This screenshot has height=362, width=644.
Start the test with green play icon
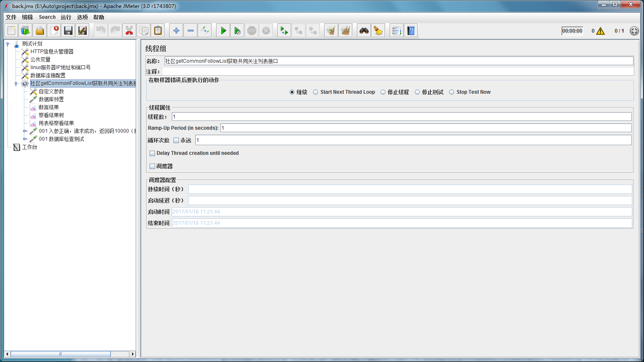(x=223, y=31)
